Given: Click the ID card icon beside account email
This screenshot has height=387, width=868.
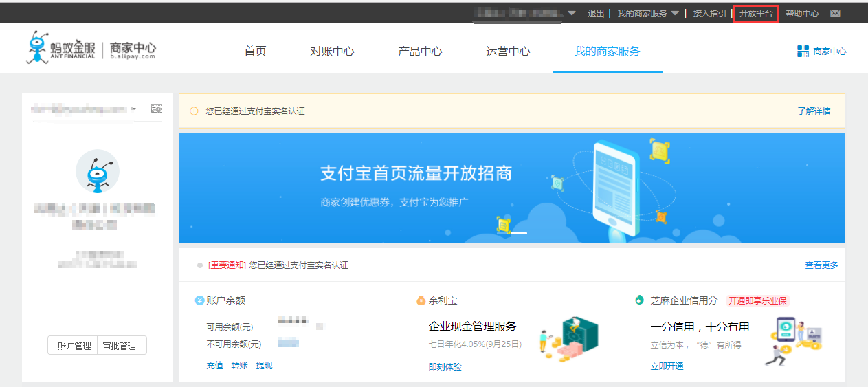Looking at the screenshot, I should (x=156, y=109).
